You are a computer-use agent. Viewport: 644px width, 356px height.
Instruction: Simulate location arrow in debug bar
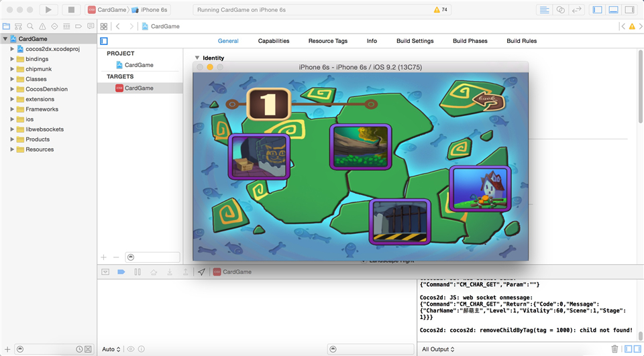201,272
